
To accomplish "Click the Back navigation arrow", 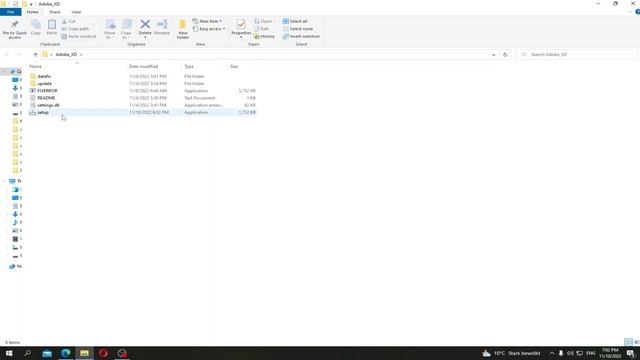I will coord(7,55).
